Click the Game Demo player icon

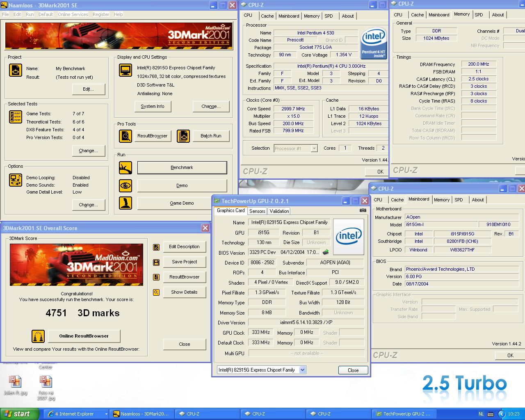[126, 203]
